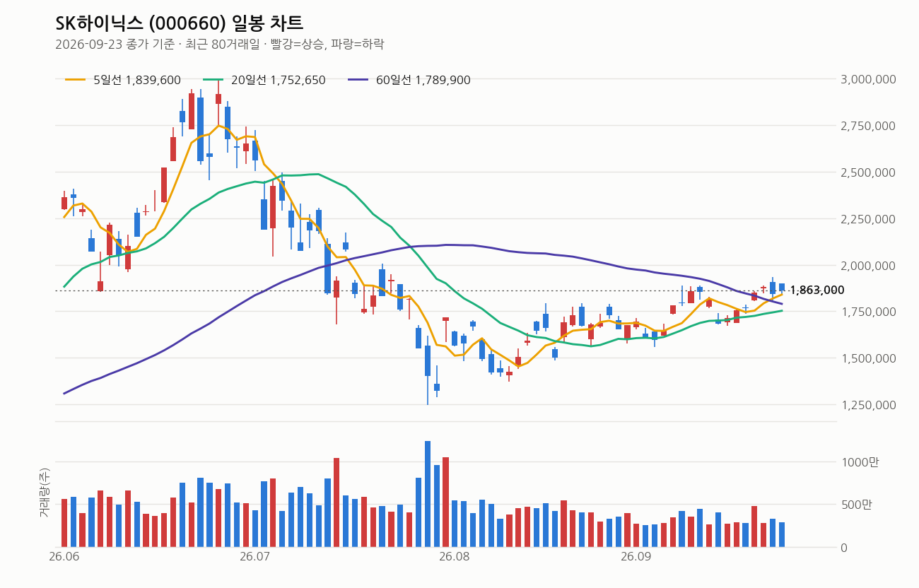
Task: Click the 2,000,000 price axis label
Action: point(867,266)
